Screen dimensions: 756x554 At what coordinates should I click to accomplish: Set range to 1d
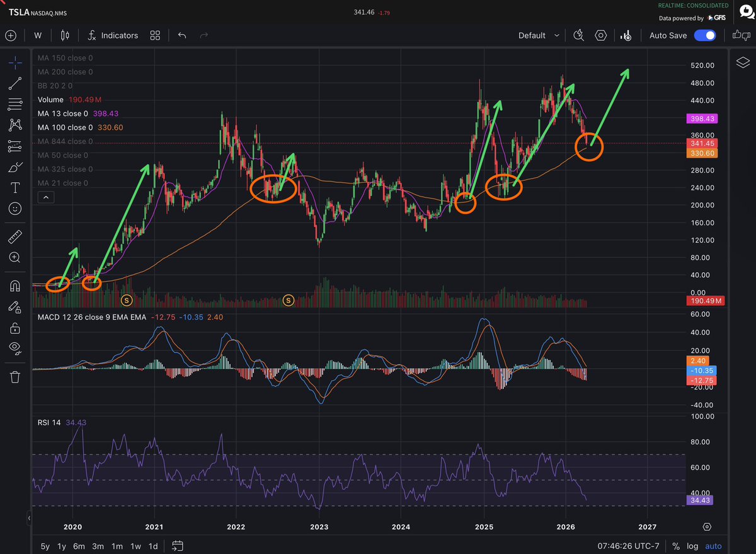click(153, 546)
